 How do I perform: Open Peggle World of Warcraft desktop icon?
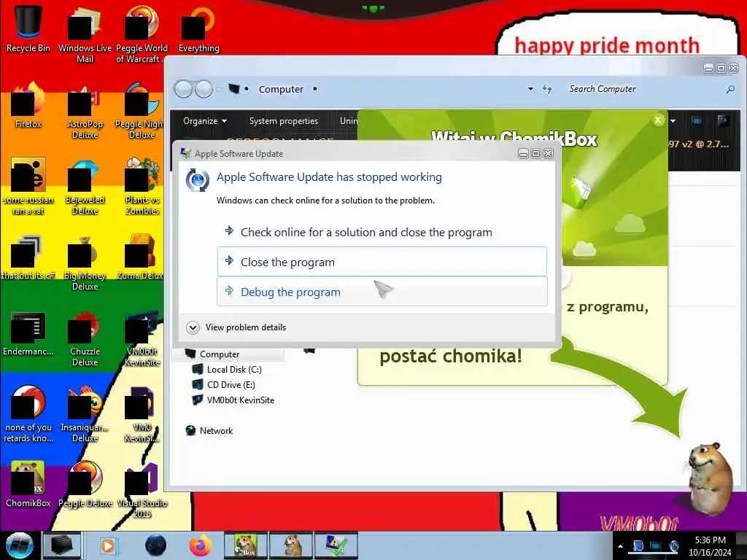[x=141, y=34]
